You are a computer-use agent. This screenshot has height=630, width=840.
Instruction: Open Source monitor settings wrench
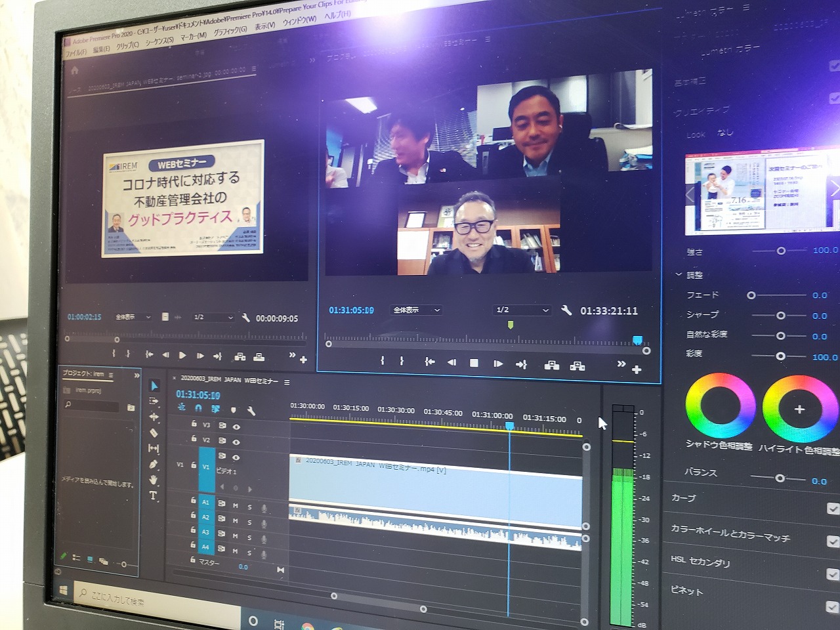(245, 318)
